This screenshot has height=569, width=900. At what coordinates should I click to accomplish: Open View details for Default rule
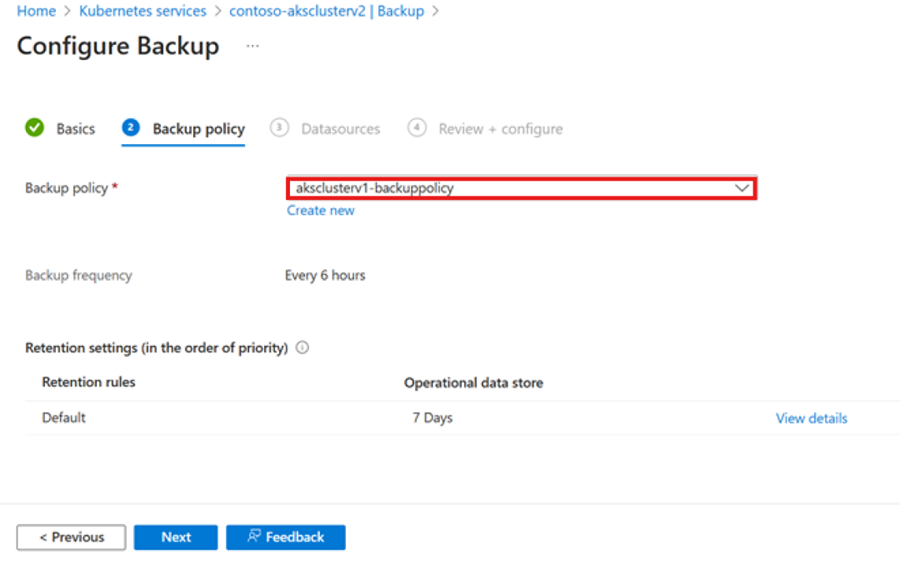(812, 418)
